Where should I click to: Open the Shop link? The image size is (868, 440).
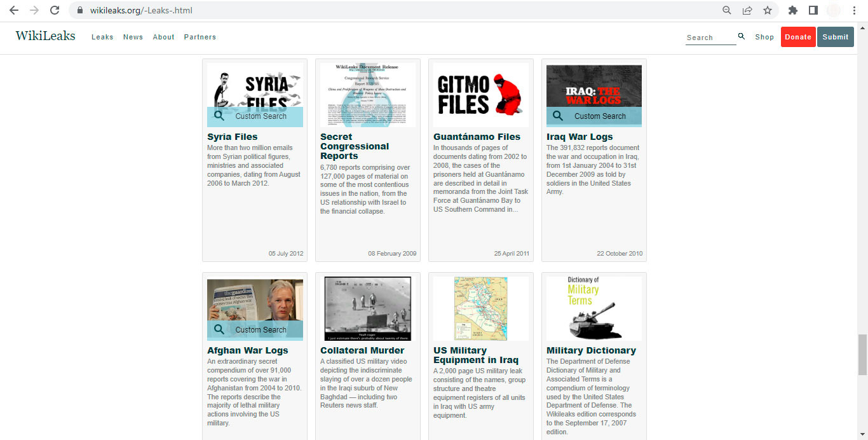[x=764, y=37]
